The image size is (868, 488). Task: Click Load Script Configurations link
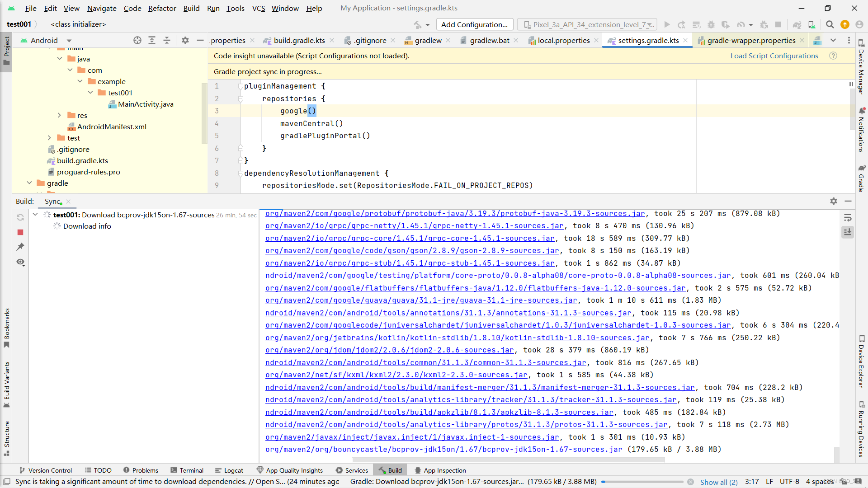774,56
